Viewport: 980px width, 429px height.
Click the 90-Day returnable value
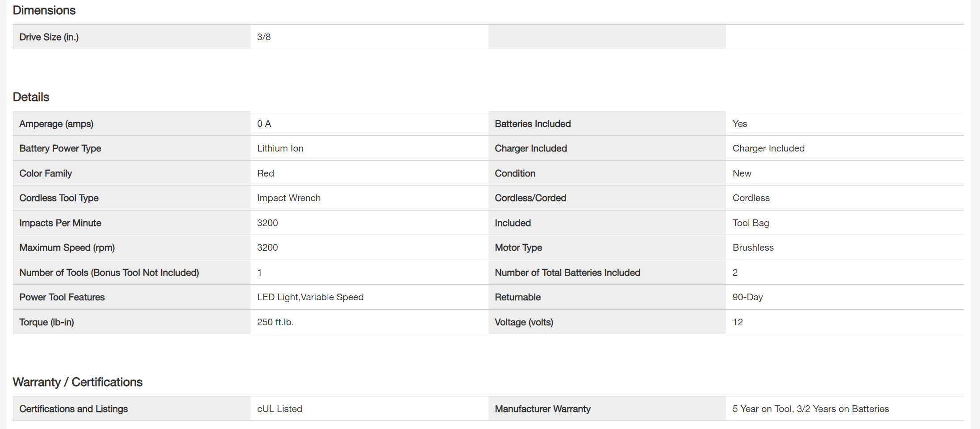[747, 297]
